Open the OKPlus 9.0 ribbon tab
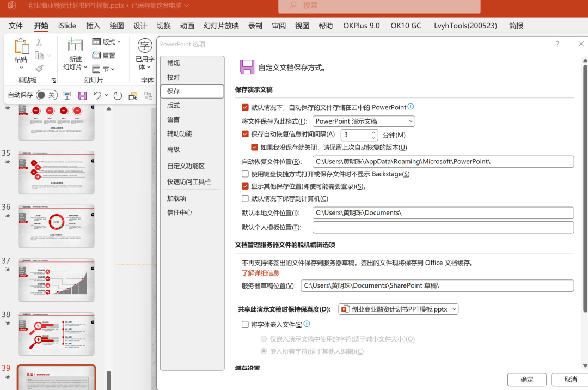588x390 pixels. pos(362,26)
